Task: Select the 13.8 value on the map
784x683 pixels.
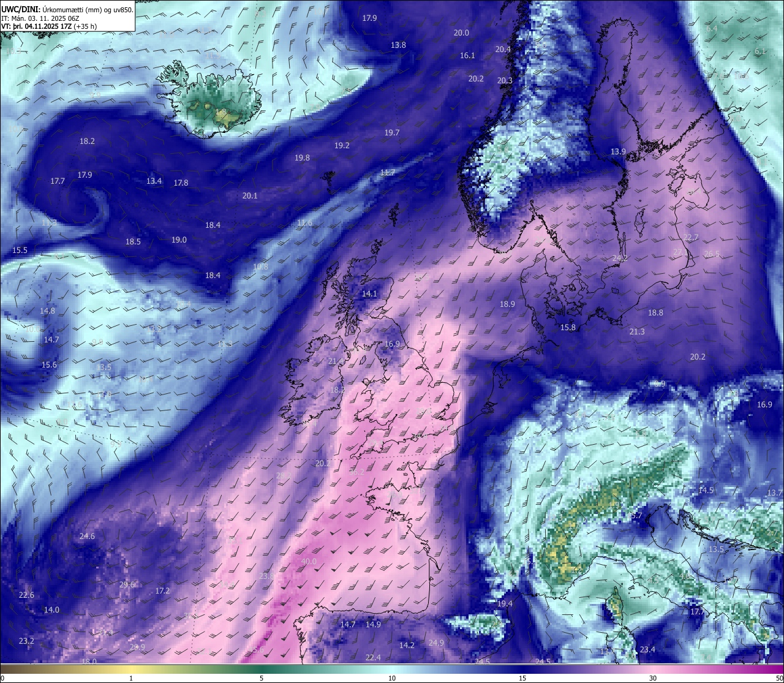Action: [x=398, y=45]
